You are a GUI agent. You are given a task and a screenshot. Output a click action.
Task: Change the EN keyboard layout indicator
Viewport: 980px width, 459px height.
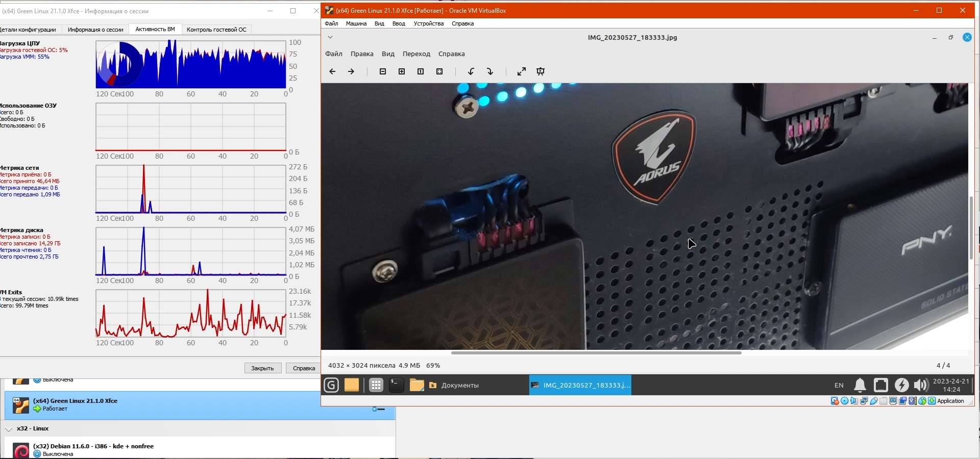pyautogui.click(x=839, y=386)
